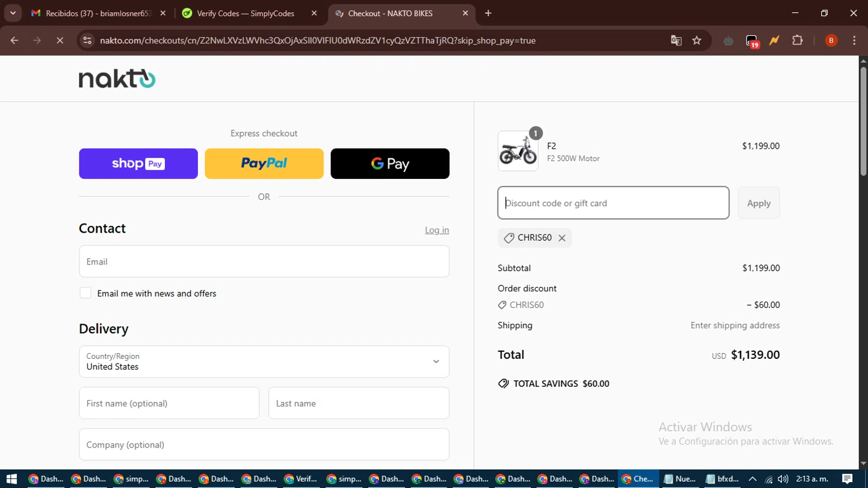Close the Verify Codes tab
The image size is (868, 488).
pos(314,13)
